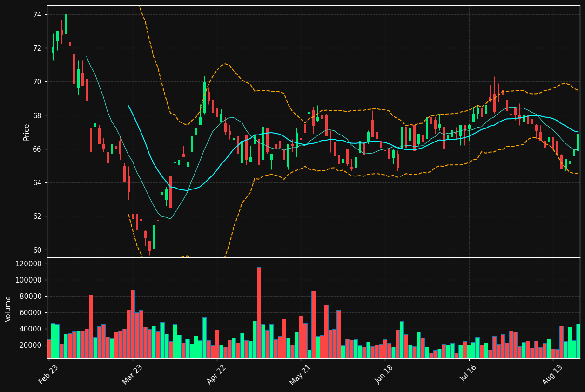Click the price tick '66'

pyautogui.click(x=37, y=149)
